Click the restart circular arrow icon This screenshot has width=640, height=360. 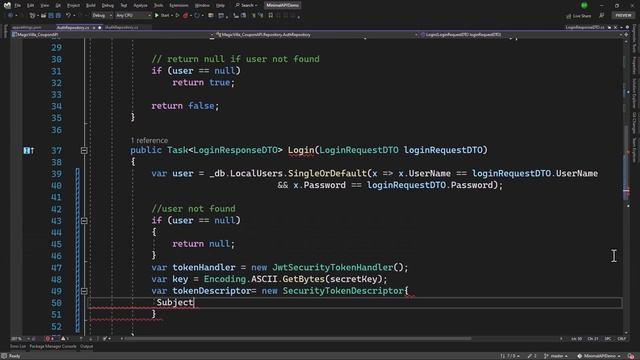click(x=197, y=16)
